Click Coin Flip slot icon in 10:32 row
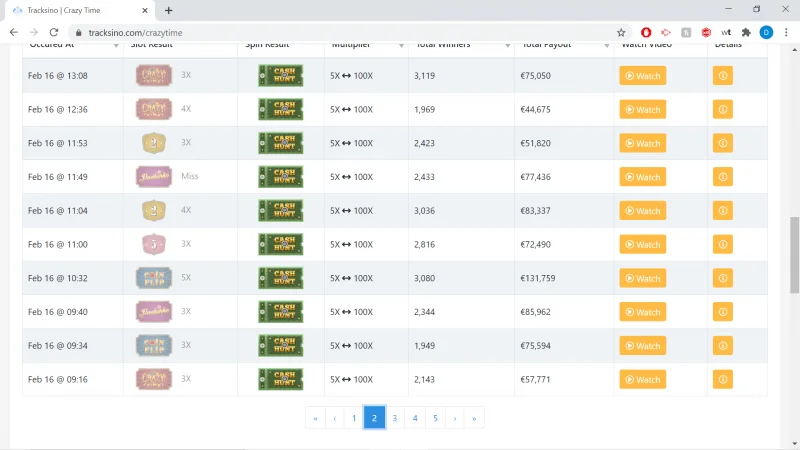This screenshot has width=800, height=450. tap(154, 278)
